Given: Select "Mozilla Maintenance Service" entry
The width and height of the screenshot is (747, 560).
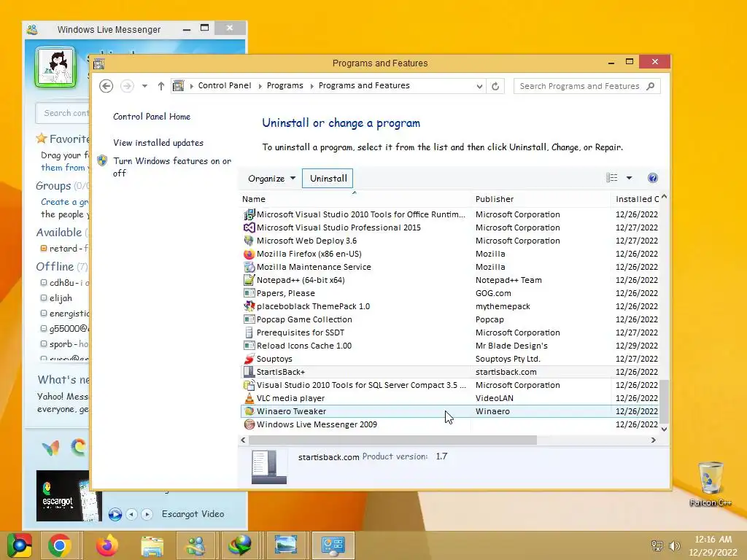Looking at the screenshot, I should pyautogui.click(x=449, y=267).
